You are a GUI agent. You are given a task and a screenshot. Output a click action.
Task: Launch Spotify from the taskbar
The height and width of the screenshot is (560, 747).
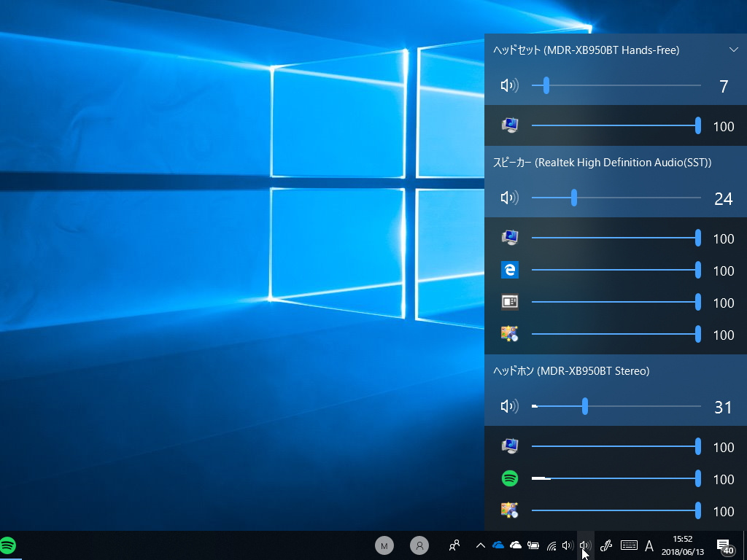(x=7, y=545)
